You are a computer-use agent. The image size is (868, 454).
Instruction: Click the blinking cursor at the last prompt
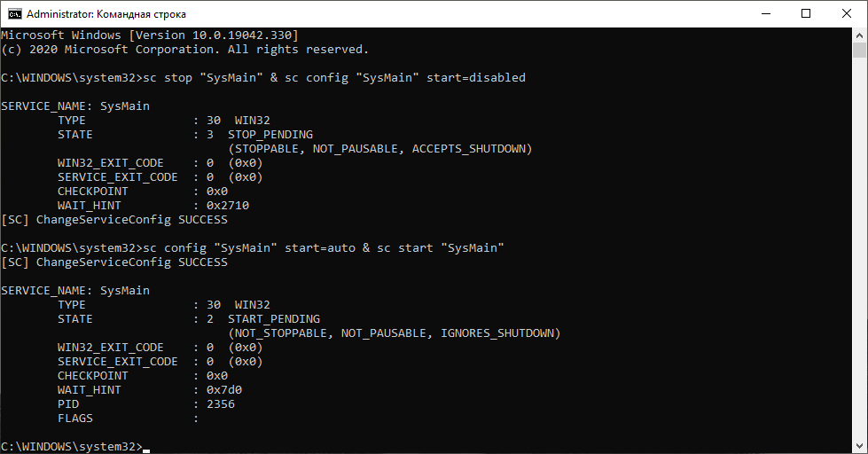point(146,446)
